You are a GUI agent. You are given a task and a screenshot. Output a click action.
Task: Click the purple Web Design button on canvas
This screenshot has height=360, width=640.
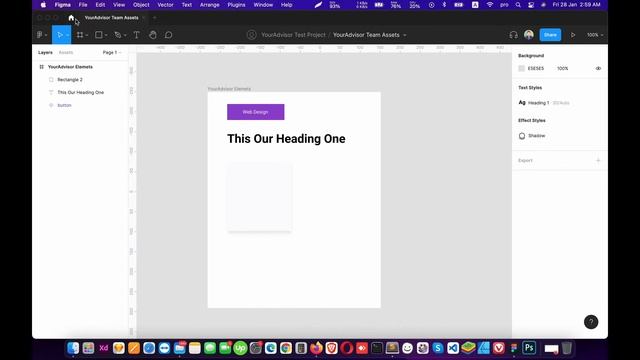pos(256,112)
